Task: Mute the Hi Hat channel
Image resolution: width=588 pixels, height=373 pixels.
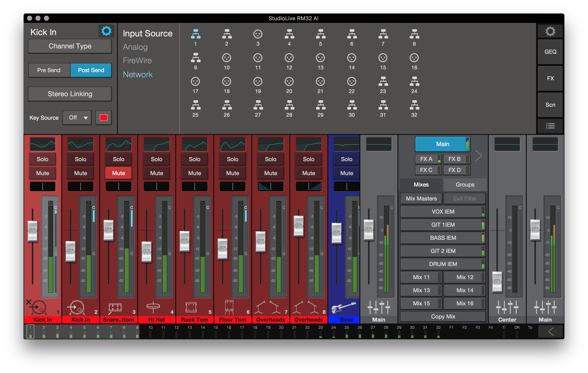Action: (157, 173)
